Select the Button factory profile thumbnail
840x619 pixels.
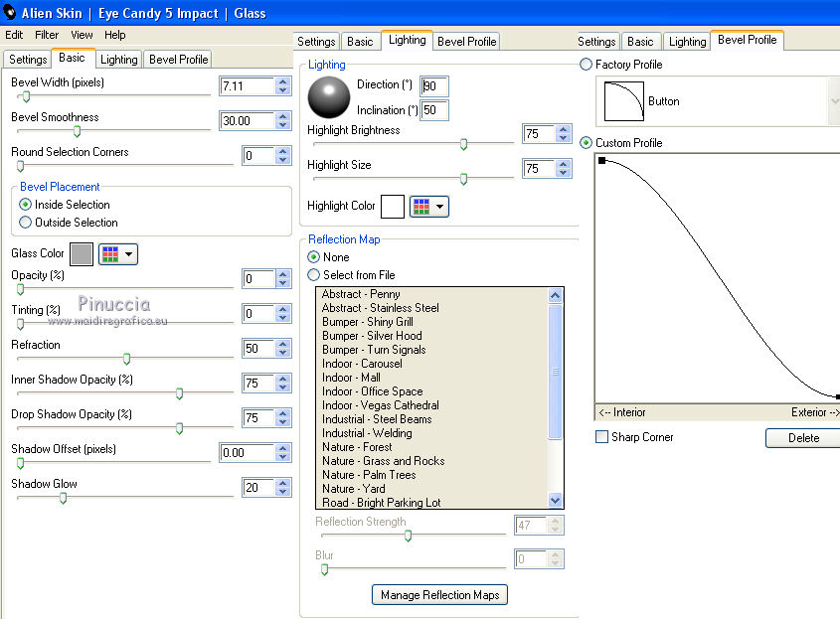point(625,101)
